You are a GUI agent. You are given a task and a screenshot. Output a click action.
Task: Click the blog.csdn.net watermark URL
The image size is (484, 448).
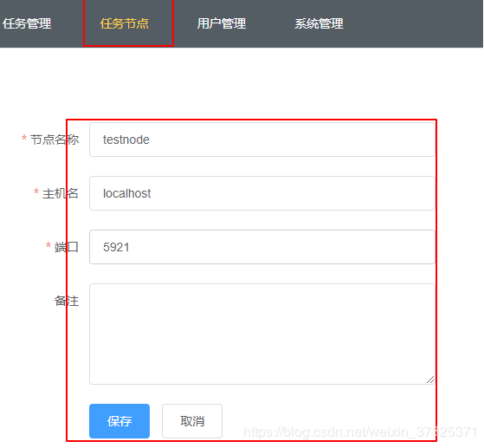click(361, 432)
